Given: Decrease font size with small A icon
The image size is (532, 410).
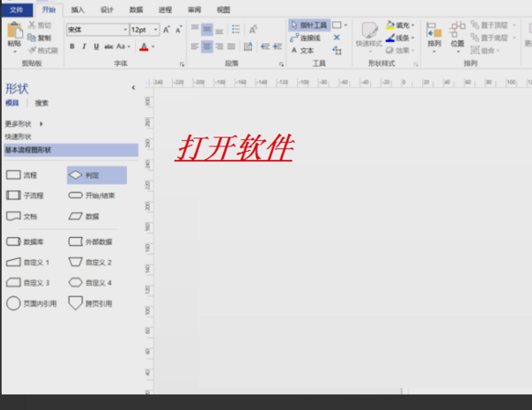Looking at the screenshot, I should [179, 29].
